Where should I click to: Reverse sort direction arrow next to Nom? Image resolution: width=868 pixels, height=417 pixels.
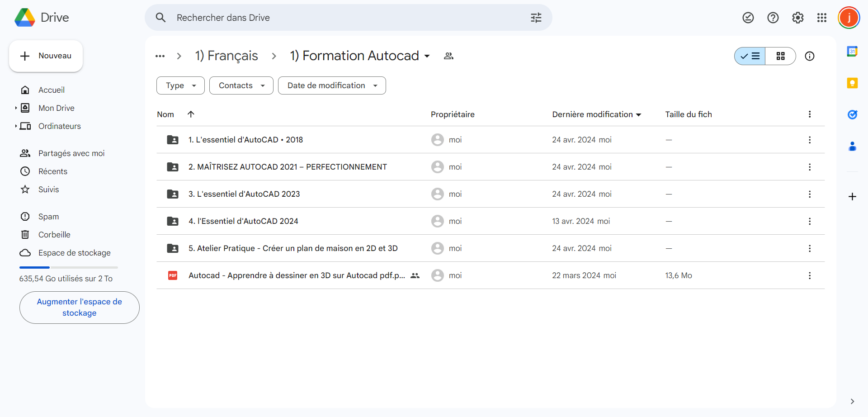click(x=191, y=114)
